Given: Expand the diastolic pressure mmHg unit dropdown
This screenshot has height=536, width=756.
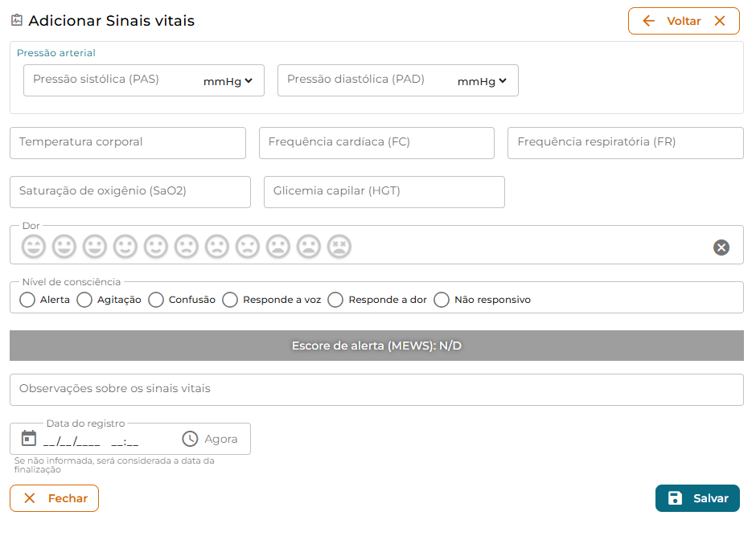Looking at the screenshot, I should click(482, 81).
